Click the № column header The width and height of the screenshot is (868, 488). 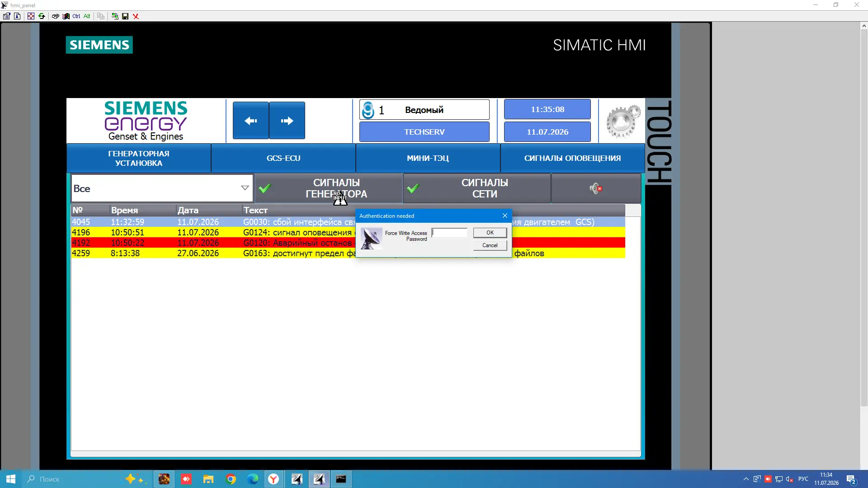[90, 210]
